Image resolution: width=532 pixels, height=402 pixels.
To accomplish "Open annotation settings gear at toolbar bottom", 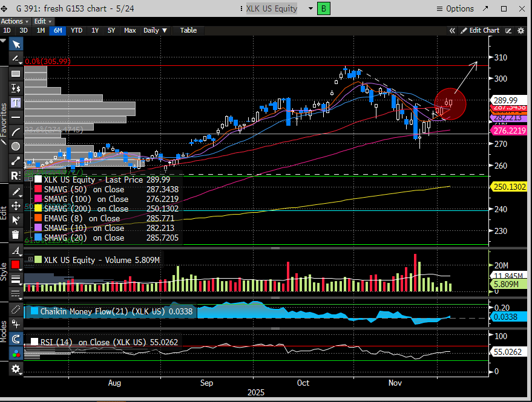I will [16, 368].
